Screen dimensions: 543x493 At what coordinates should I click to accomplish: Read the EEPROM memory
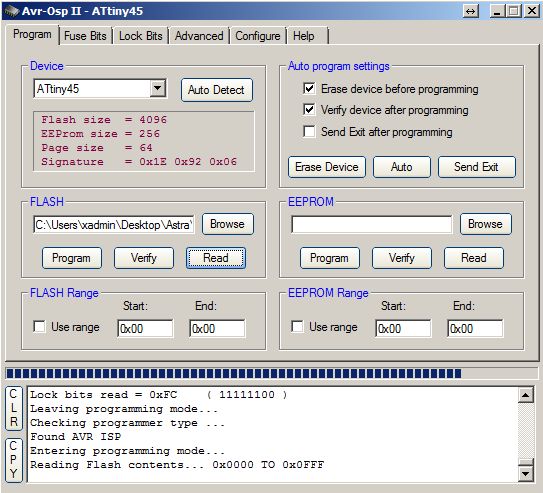click(474, 258)
